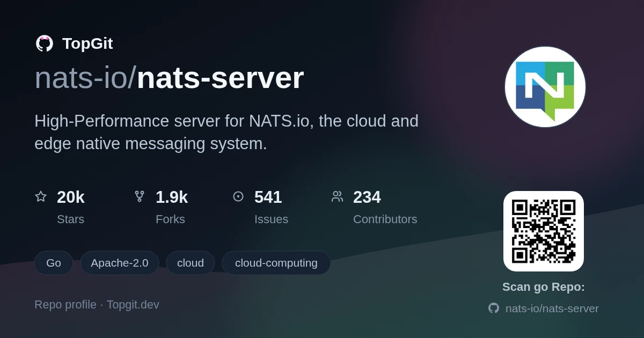Select the Go tag
This screenshot has height=338, width=644.
[x=54, y=263]
